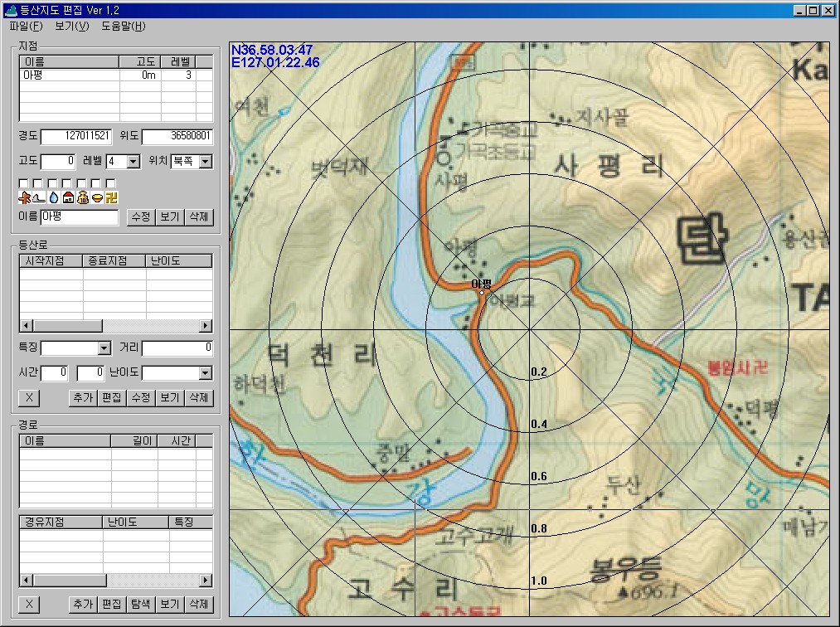Click the 경유지점 column header
The image size is (840, 627).
[x=61, y=522]
